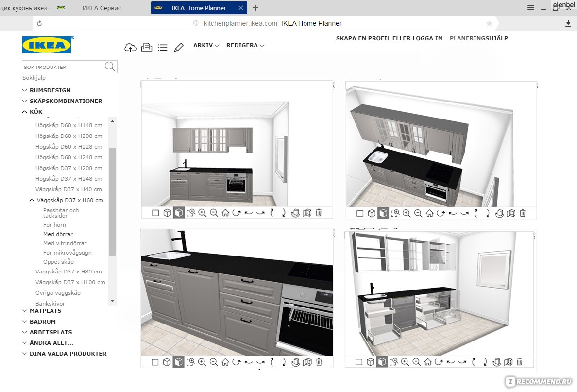Switch the front-view kitchen panel to 2D mode
577x392 pixels.
coord(155,213)
